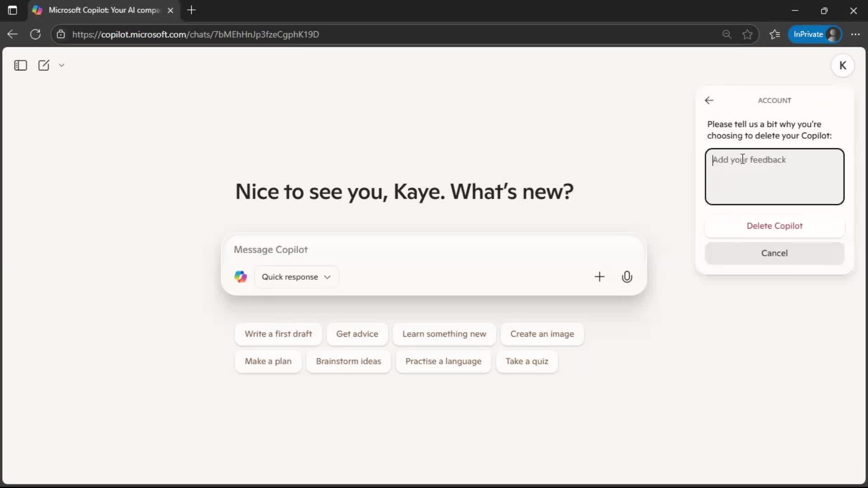
Task: Click the copilot.microsoft.com address bar
Action: coord(389,34)
